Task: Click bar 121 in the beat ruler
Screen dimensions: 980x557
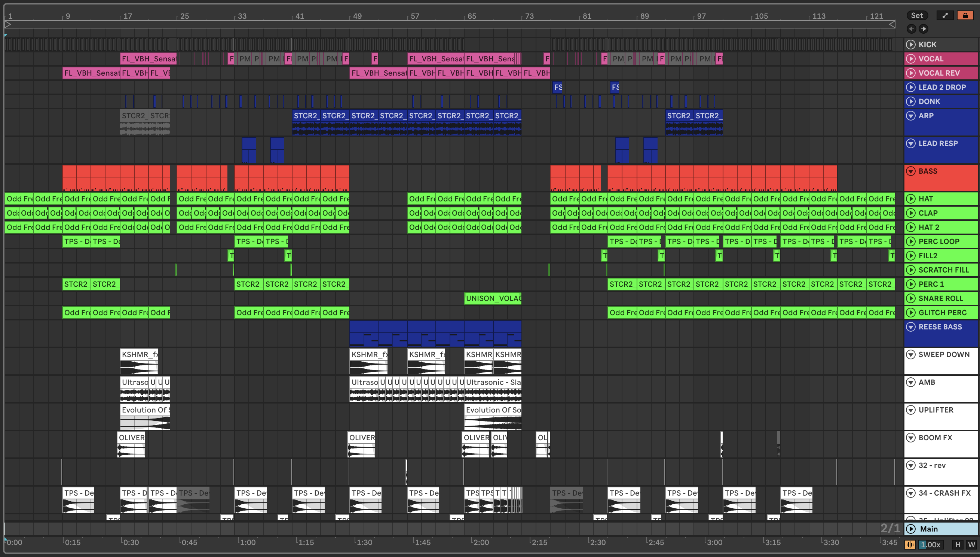Action: coord(876,16)
